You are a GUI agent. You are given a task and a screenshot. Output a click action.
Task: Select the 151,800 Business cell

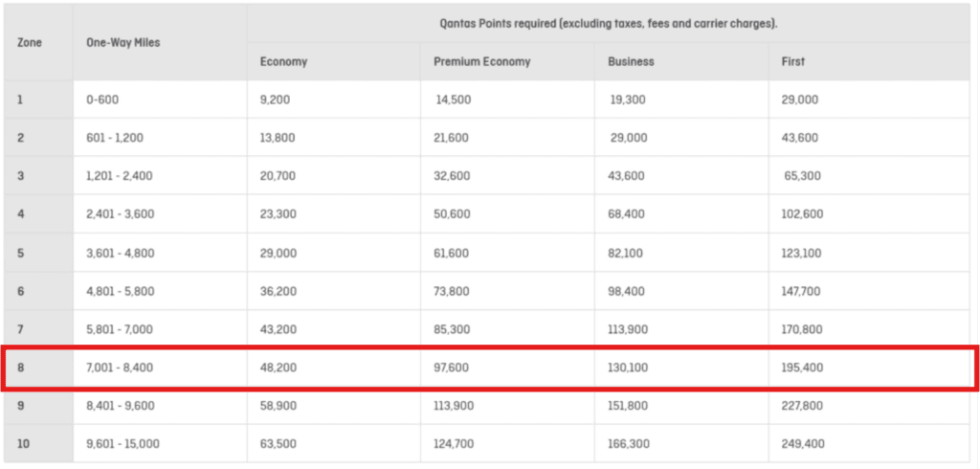(x=681, y=406)
